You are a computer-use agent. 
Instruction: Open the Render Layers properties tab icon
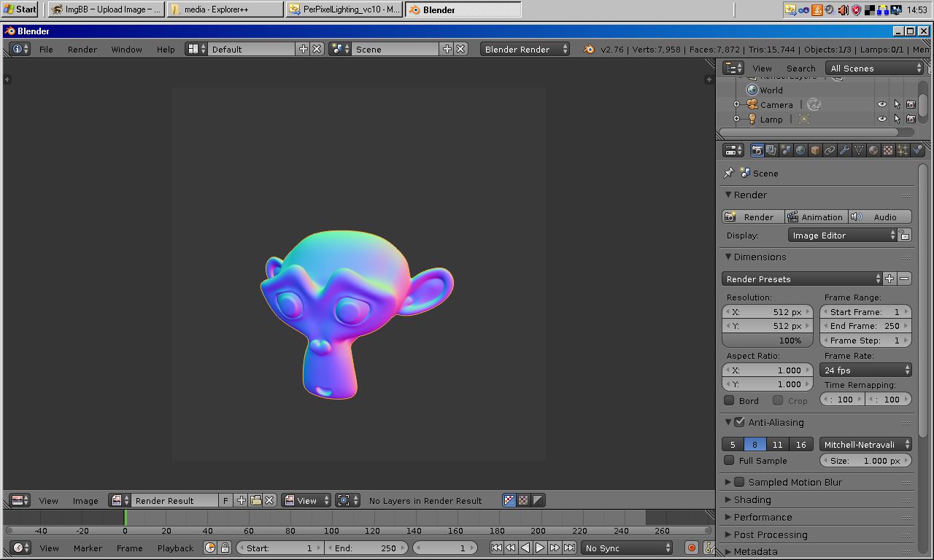pyautogui.click(x=771, y=150)
